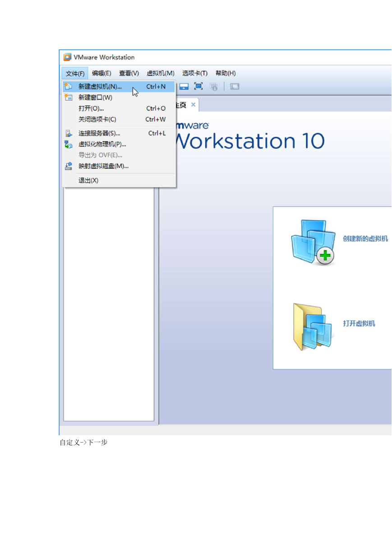
Task: Click the Workstation 10 heading
Action: [x=249, y=141]
